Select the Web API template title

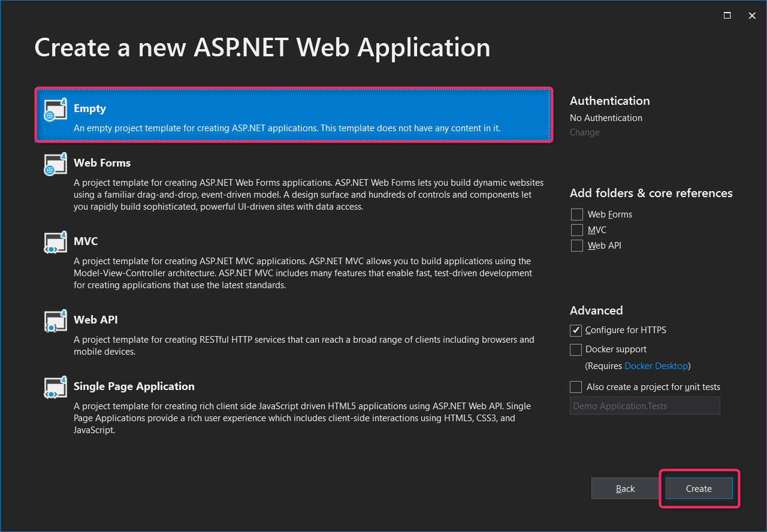tap(96, 320)
